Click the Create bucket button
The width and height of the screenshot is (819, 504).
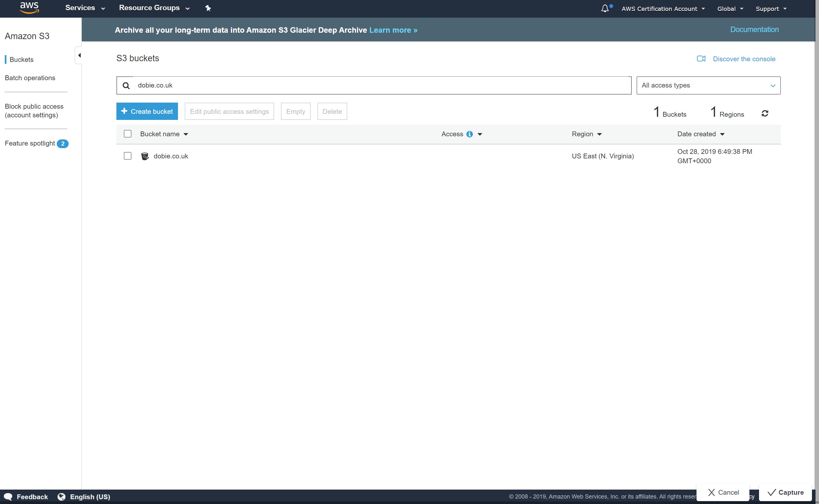point(147,111)
